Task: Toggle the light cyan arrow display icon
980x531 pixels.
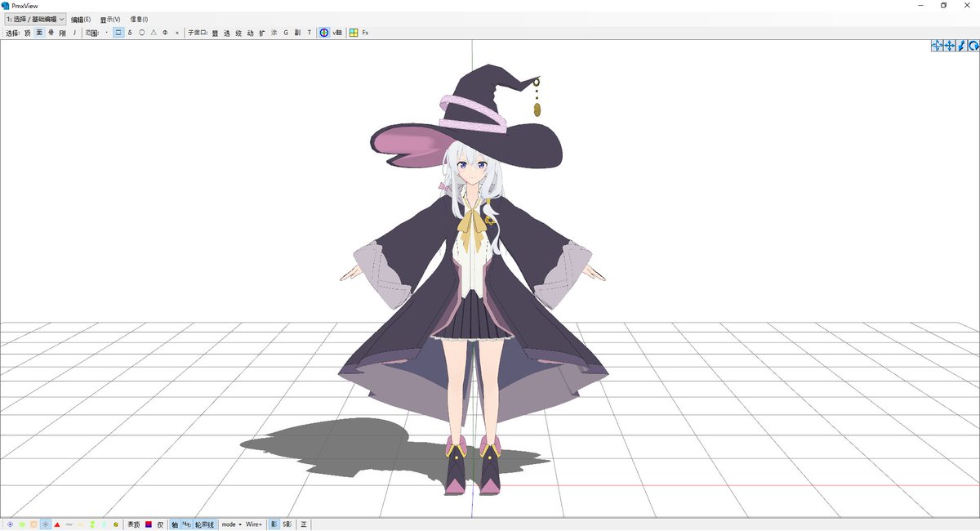Action: pos(104,524)
